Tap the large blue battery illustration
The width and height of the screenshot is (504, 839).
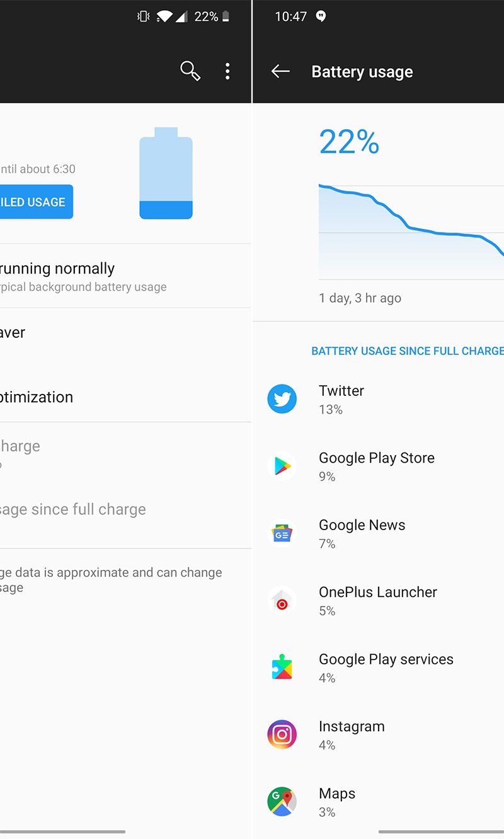pyautogui.click(x=166, y=173)
